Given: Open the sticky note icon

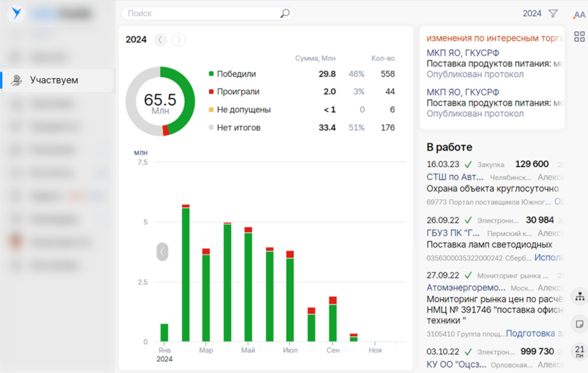Looking at the screenshot, I should (579, 324).
